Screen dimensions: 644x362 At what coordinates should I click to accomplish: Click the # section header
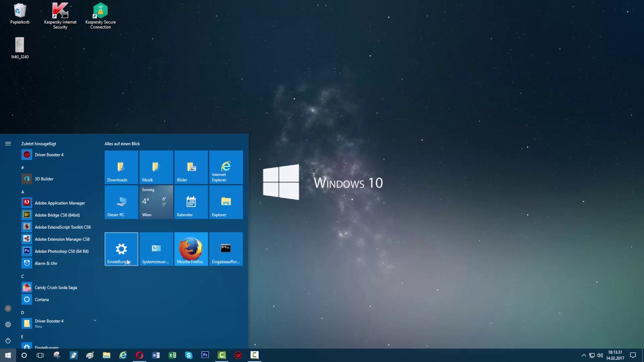coord(23,167)
